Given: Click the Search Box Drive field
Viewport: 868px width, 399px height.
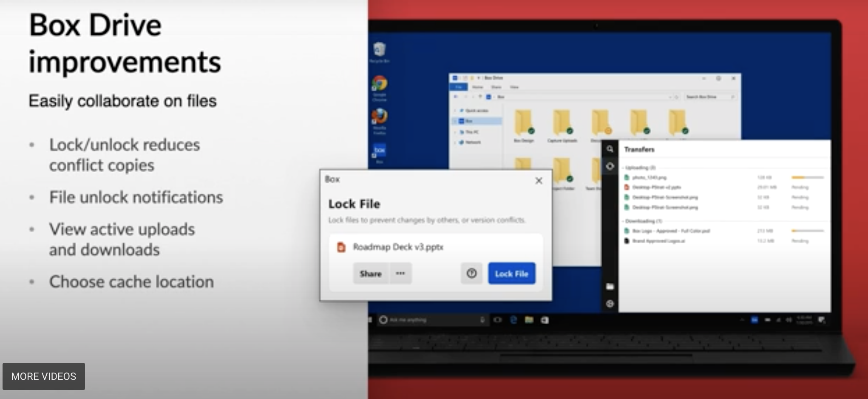Looking at the screenshot, I should point(710,97).
